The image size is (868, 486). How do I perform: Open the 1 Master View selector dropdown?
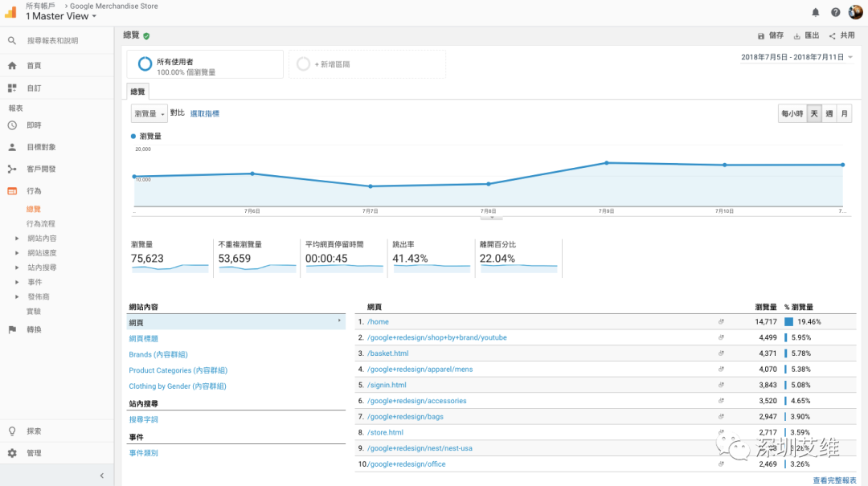pyautogui.click(x=61, y=16)
